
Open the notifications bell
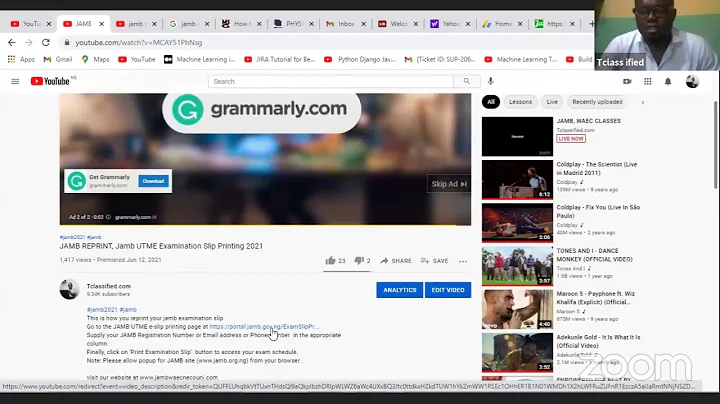[668, 81]
